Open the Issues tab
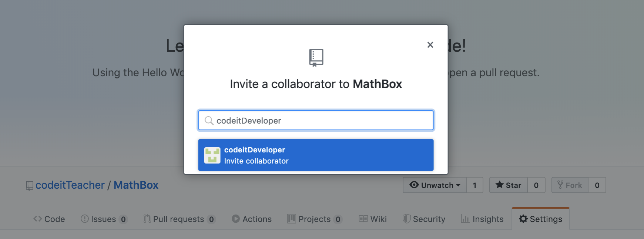This screenshot has width=644, height=239. (x=104, y=219)
